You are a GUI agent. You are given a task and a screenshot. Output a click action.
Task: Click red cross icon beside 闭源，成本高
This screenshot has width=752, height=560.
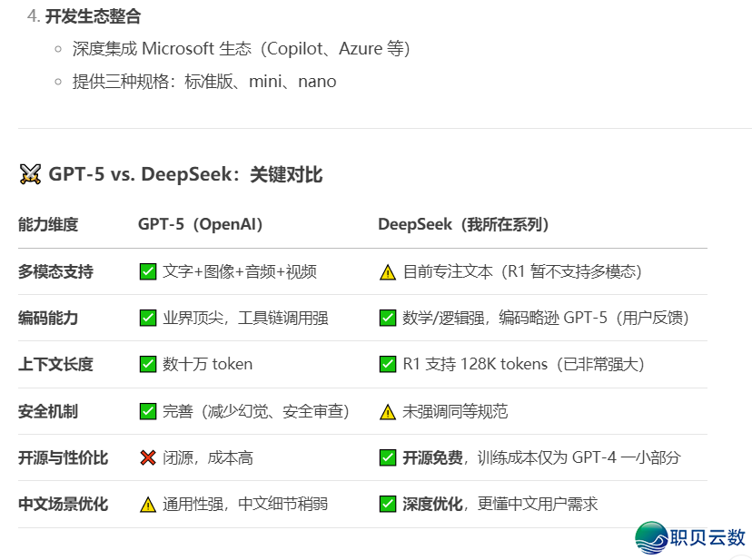[x=148, y=457]
